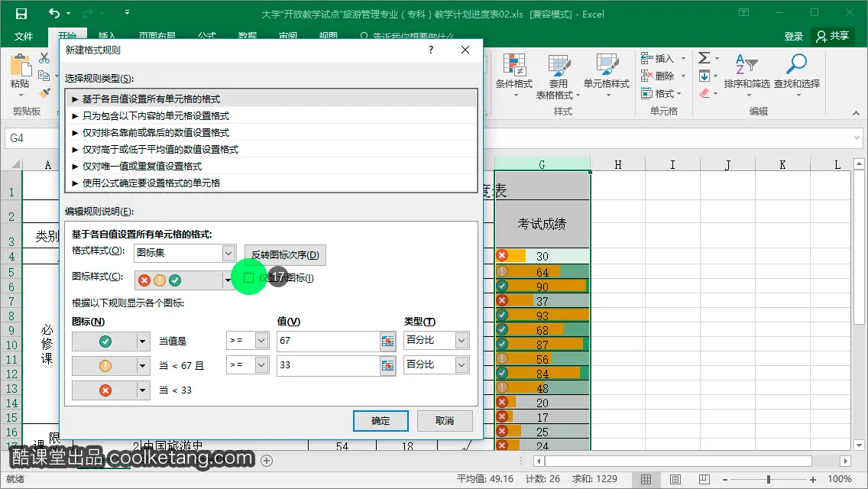The image size is (868, 489).
Task: Select rule 使用公式确定要设置格式的单元格
Action: pyautogui.click(x=271, y=183)
